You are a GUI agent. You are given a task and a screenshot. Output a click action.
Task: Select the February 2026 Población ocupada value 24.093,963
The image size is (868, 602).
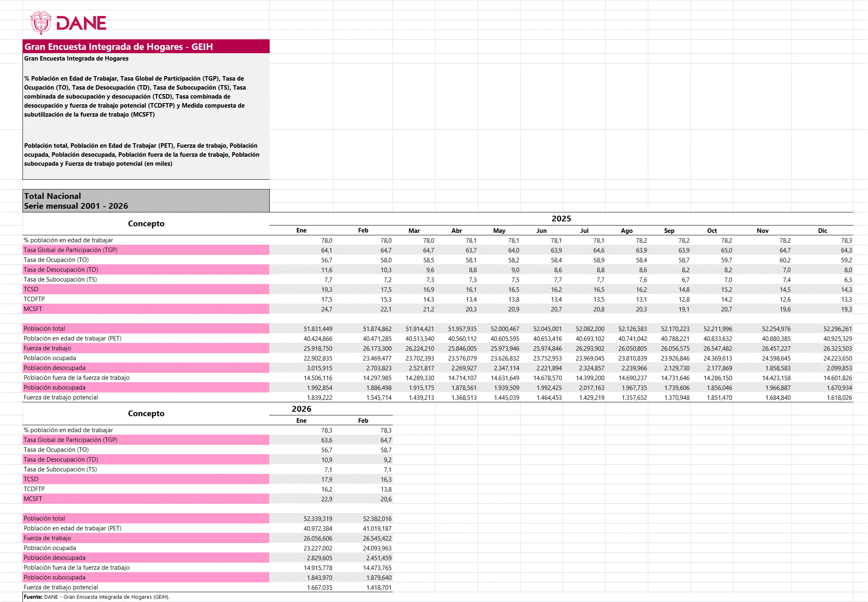point(377,548)
